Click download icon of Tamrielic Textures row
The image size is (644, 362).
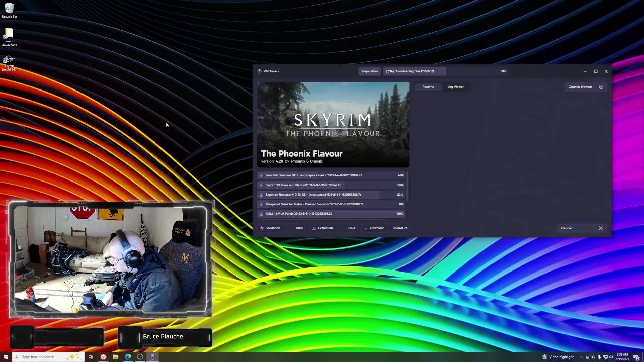click(261, 175)
